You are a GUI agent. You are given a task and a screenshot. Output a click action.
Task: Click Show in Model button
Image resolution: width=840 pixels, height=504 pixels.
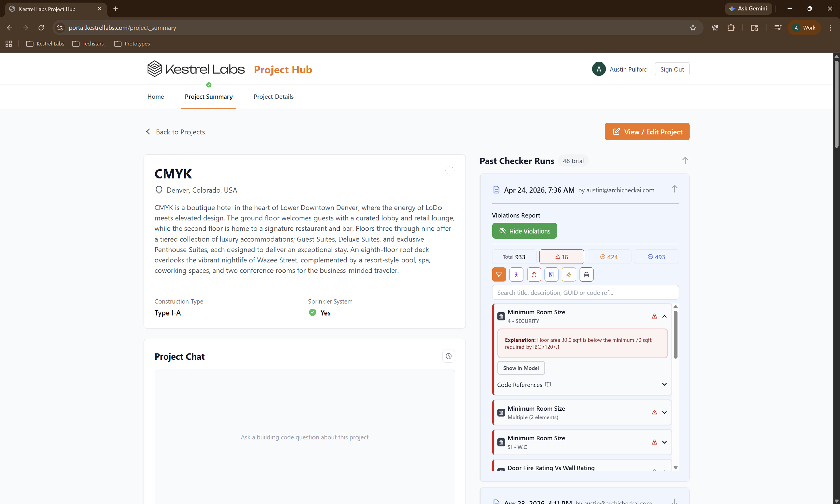(521, 368)
